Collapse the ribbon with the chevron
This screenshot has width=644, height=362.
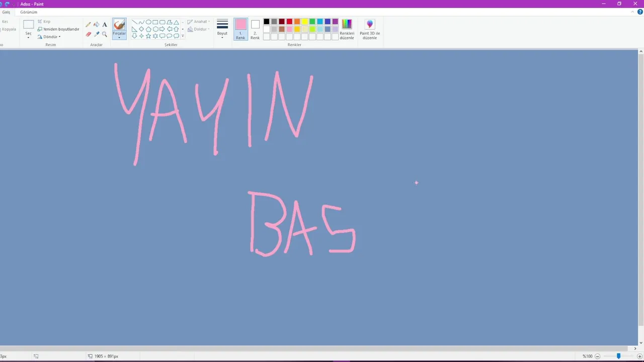633,12
